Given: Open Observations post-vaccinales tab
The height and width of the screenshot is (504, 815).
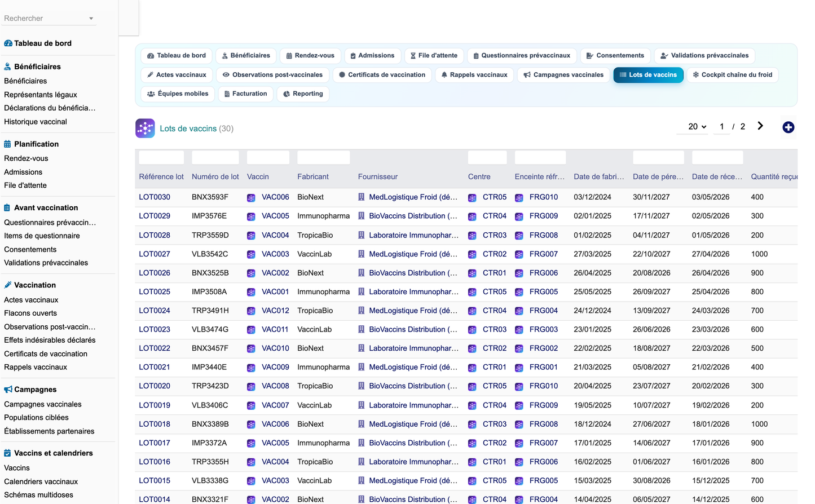Looking at the screenshot, I should [272, 75].
